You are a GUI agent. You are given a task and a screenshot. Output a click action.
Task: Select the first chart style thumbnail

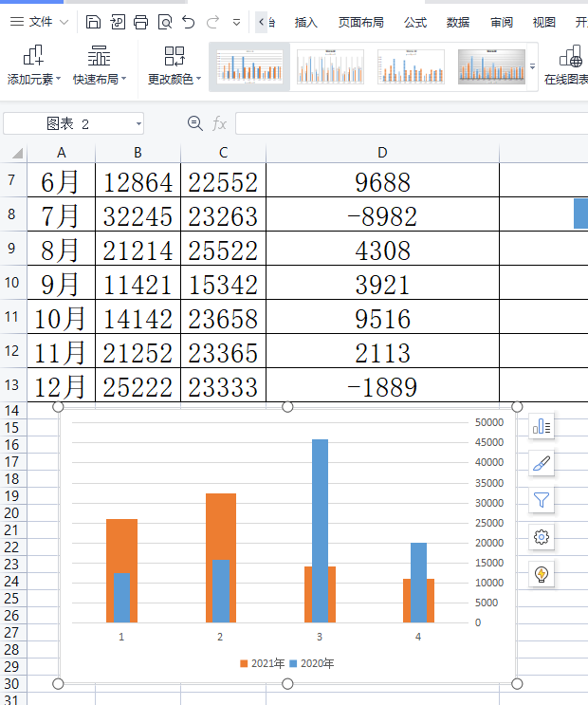[x=249, y=67]
